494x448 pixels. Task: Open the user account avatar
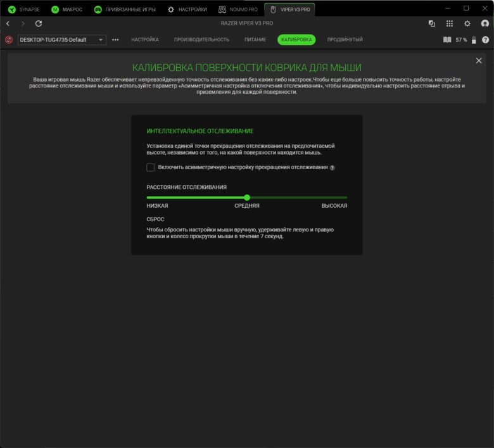[x=485, y=23]
